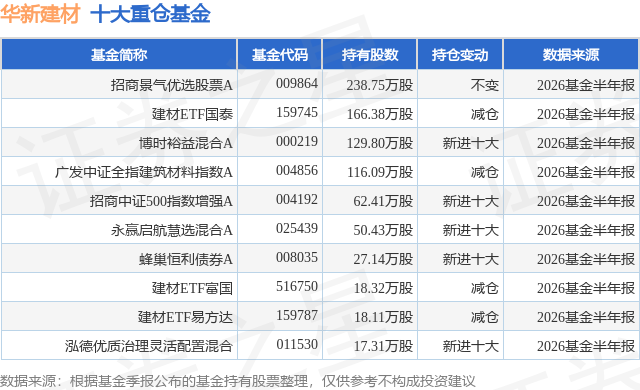The image size is (640, 390).
Task: Click the 十大重仓基金 heading
Action: pos(150,14)
